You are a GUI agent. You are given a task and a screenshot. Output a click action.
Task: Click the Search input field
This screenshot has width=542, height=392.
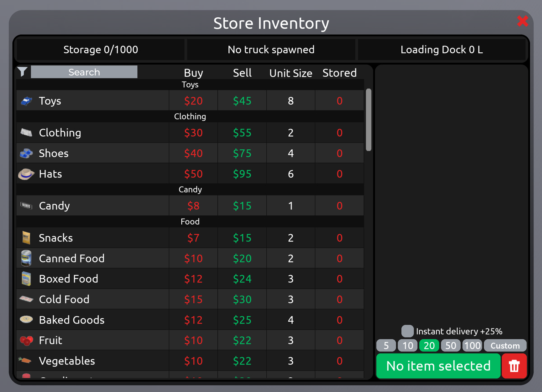[84, 72]
